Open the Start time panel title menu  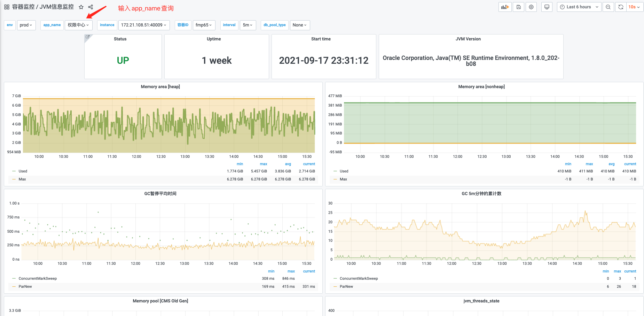coord(321,39)
